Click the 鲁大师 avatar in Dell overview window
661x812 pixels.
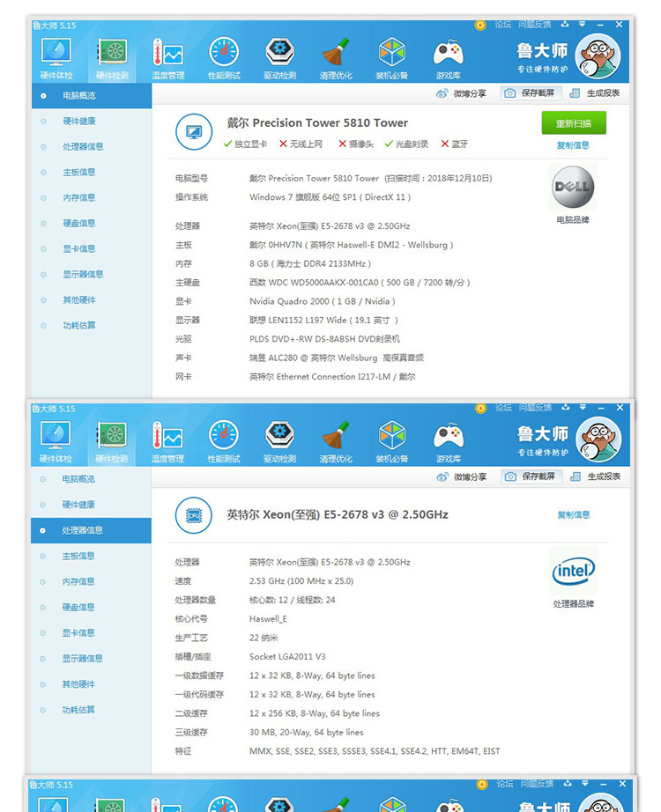(598, 56)
